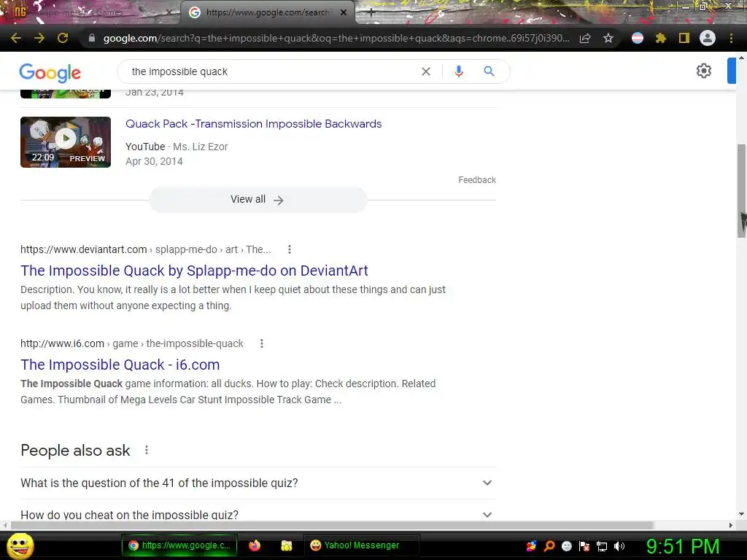
Task: Click the 'Apr 30, 2014' date text
Action: pyautogui.click(x=154, y=161)
